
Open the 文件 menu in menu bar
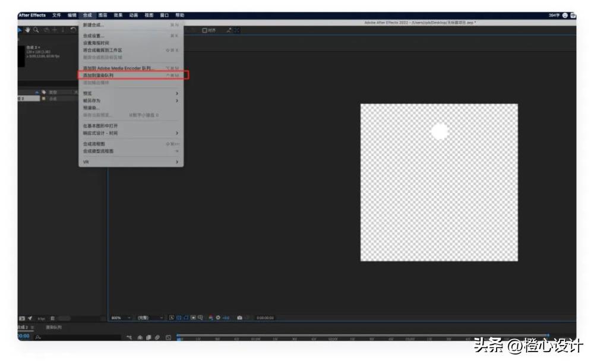pos(56,15)
